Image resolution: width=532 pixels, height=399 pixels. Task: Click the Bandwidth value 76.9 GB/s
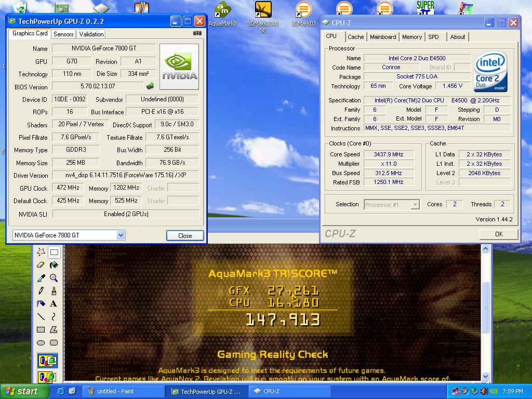(172, 163)
